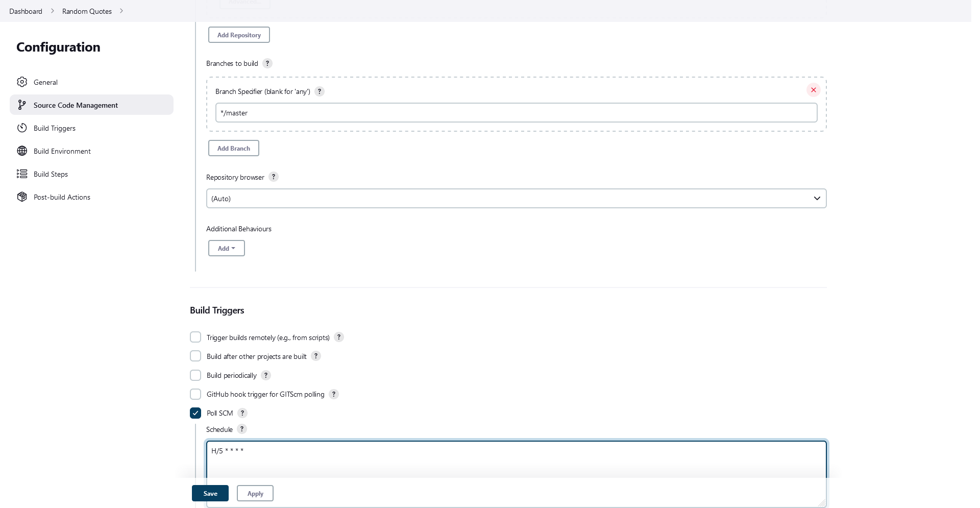This screenshot has height=508, width=980.
Task: Select Source Code Management in sidebar
Action: pos(91,105)
